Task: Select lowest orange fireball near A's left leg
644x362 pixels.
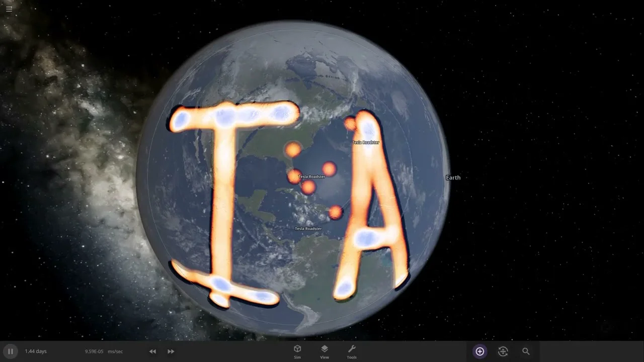Action: click(336, 212)
